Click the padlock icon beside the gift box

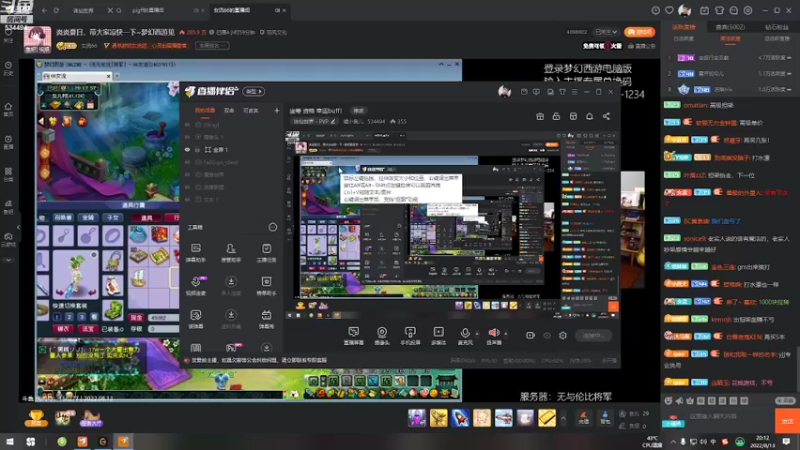coord(556,116)
